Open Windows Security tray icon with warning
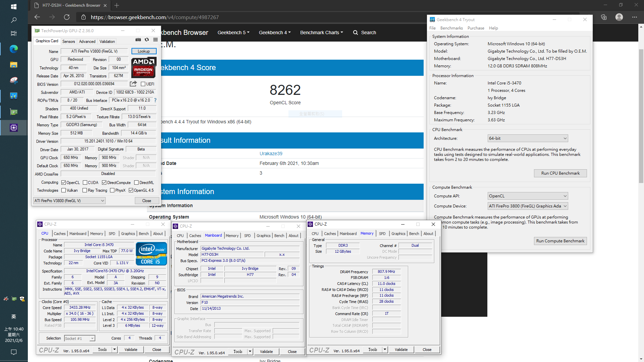644x362 pixels. pyautogui.click(x=22, y=299)
